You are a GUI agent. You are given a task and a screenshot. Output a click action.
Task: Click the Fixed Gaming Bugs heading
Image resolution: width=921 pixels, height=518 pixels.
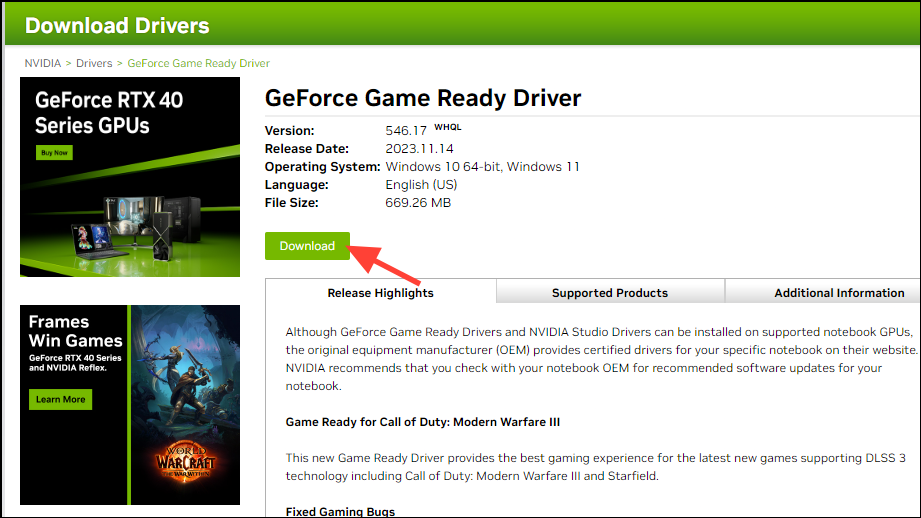[x=340, y=512]
